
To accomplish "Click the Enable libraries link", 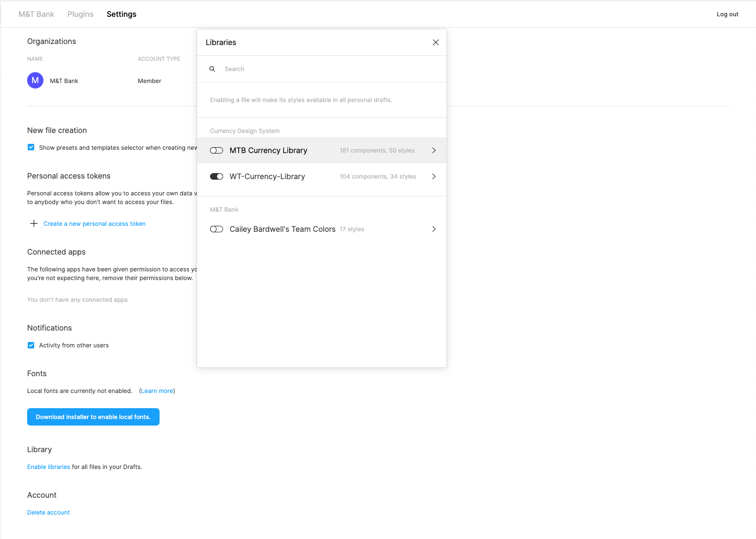I will coord(48,466).
